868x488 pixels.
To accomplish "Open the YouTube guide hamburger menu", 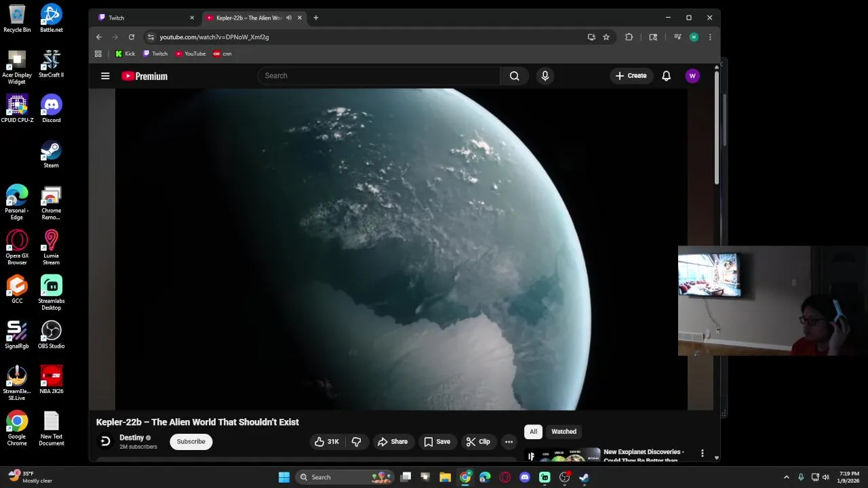I will click(x=105, y=76).
